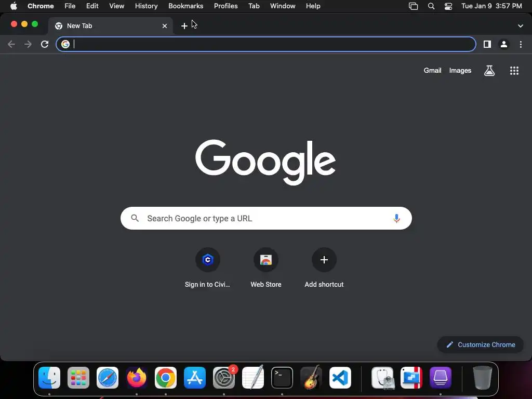Screen dimensions: 532x399
Task: Click the Google logo
Action: tap(265, 162)
